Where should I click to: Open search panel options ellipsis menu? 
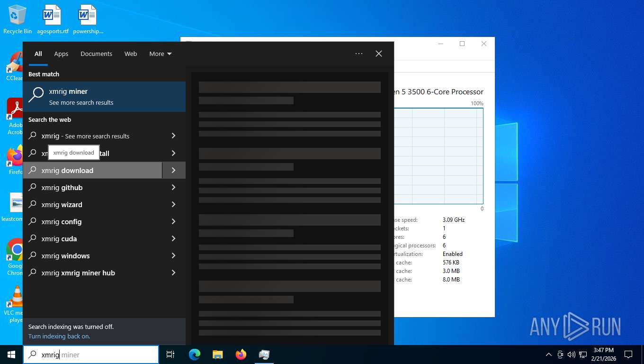click(359, 54)
